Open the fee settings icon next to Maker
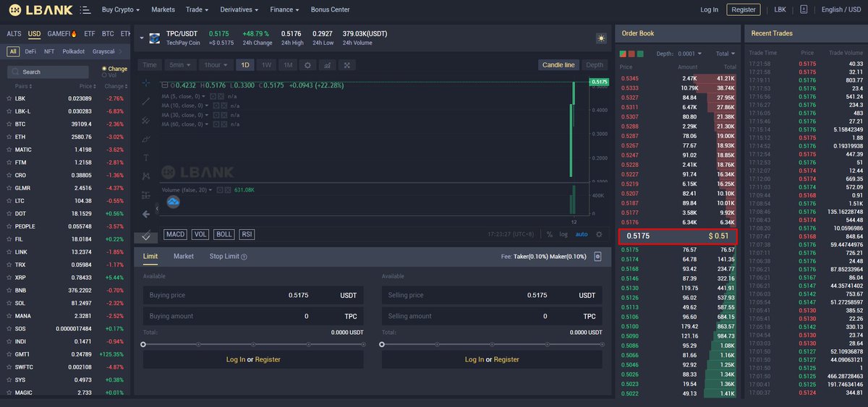The width and height of the screenshot is (868, 407). [x=597, y=257]
